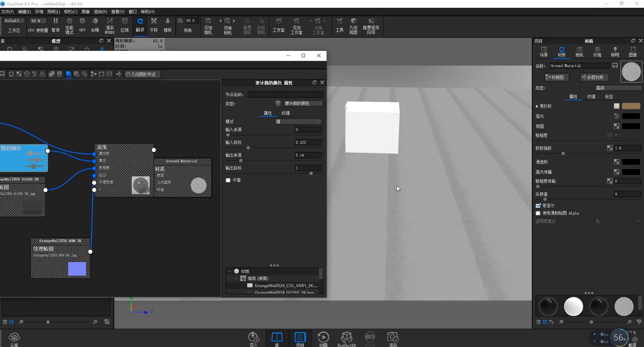Viewport: 644px width, 347px height.
Task: Click the 漫反射 tan color swatch
Action: [631, 106]
